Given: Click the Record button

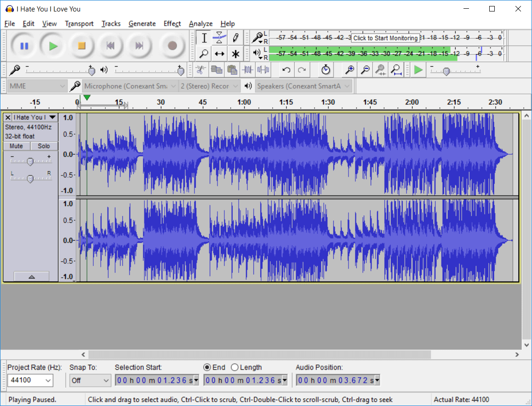Looking at the screenshot, I should coord(172,46).
